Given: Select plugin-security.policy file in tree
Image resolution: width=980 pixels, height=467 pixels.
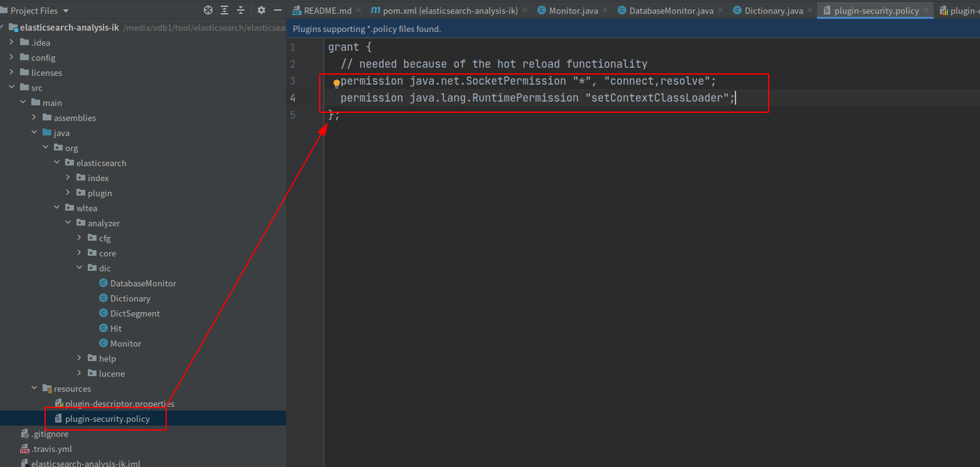Looking at the screenshot, I should pos(107,419).
